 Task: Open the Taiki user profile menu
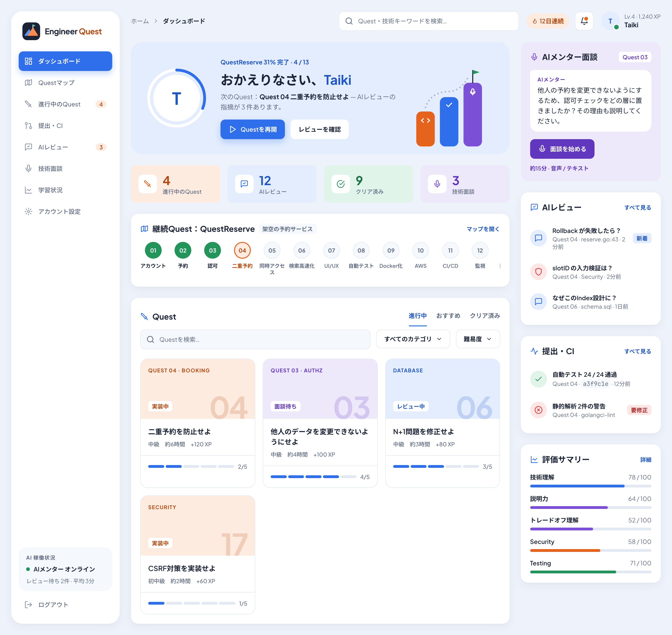pos(631,21)
